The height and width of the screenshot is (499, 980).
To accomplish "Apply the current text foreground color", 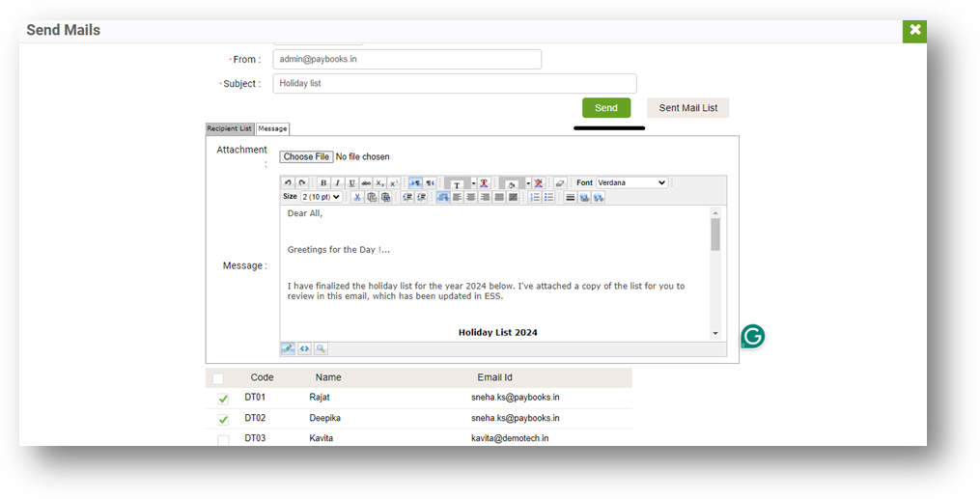I will 457,183.
